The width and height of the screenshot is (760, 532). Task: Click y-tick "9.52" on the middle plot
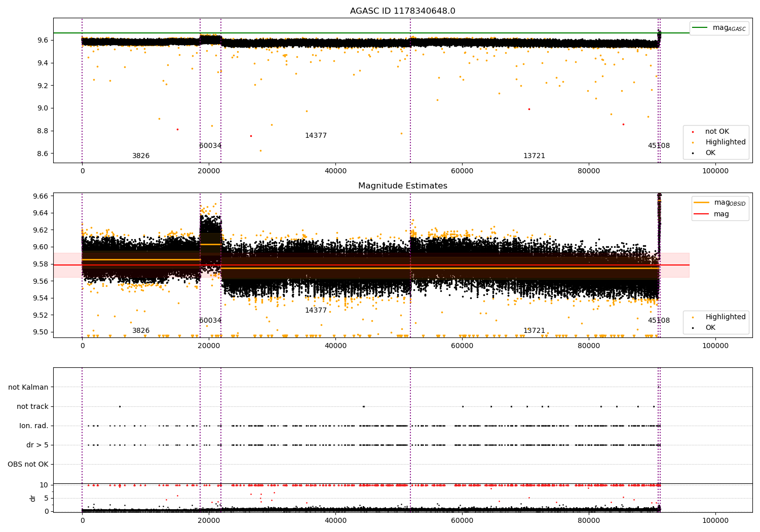(41, 315)
